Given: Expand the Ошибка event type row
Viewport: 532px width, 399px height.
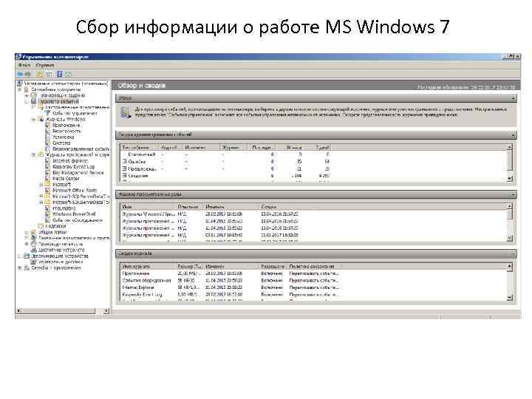Looking at the screenshot, I should tap(125, 162).
